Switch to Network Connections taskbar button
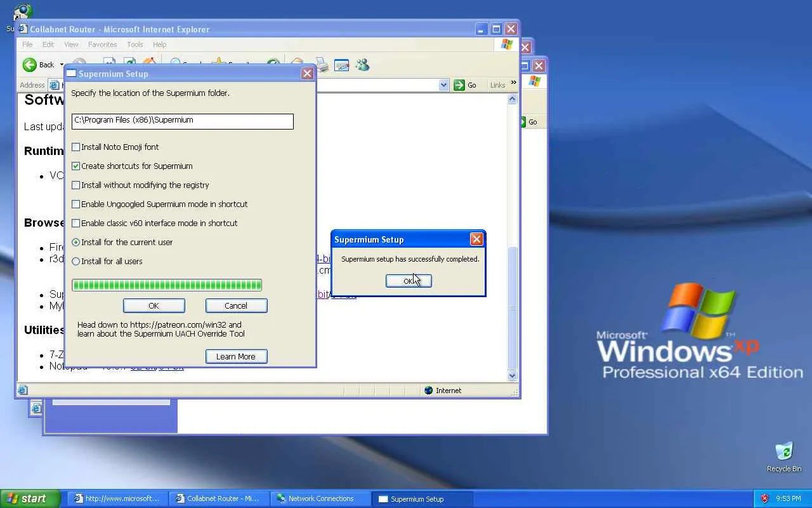Image resolution: width=812 pixels, height=508 pixels. [x=321, y=498]
